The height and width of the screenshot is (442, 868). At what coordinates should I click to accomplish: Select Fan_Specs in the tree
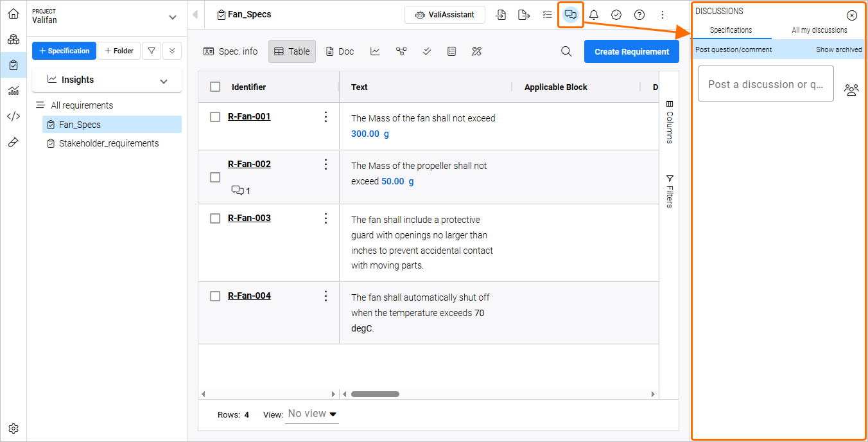tap(112, 125)
